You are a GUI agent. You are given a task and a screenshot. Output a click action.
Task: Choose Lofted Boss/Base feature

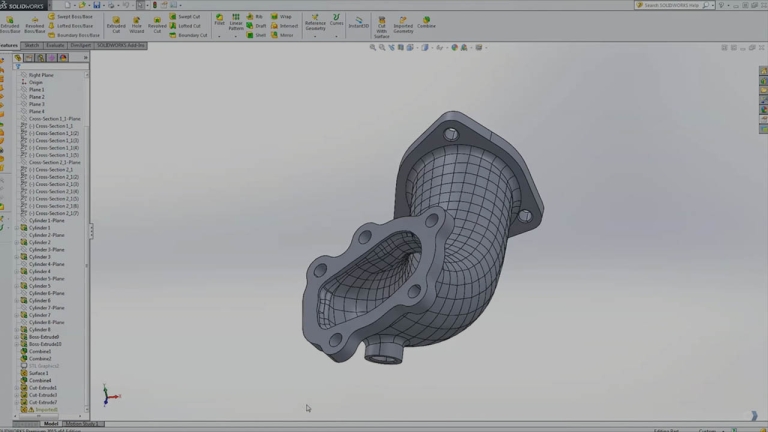70,26
